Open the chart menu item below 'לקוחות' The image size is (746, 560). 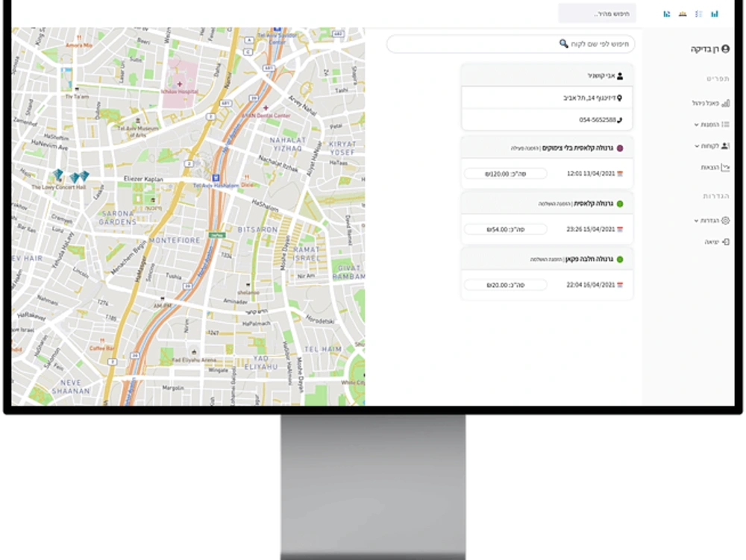pos(715,167)
